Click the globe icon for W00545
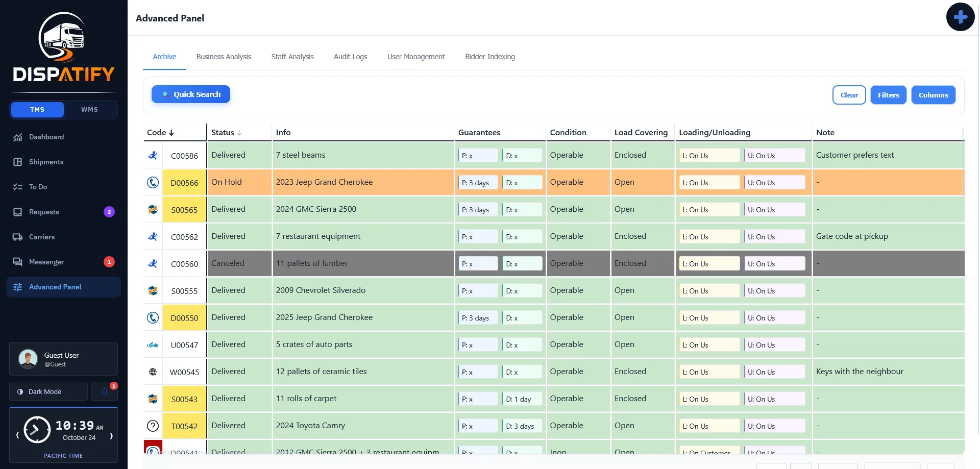 tap(153, 372)
